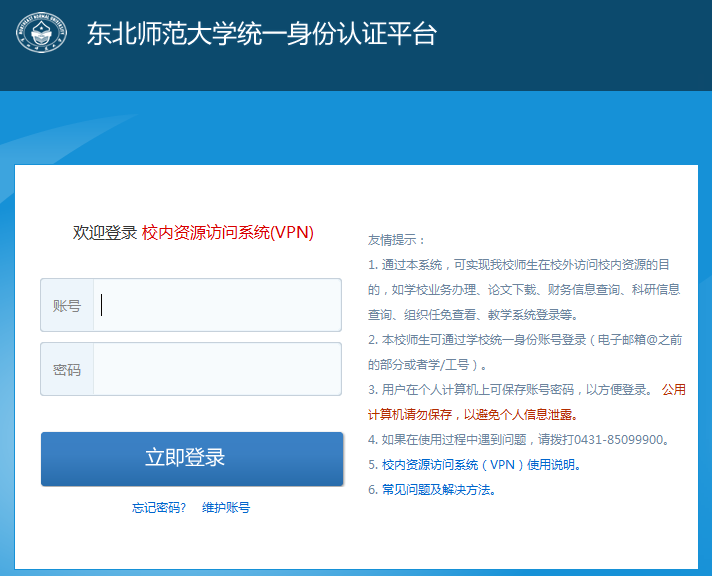Open 常见问题及解决方法 link
The width and height of the screenshot is (712, 576).
point(439,490)
